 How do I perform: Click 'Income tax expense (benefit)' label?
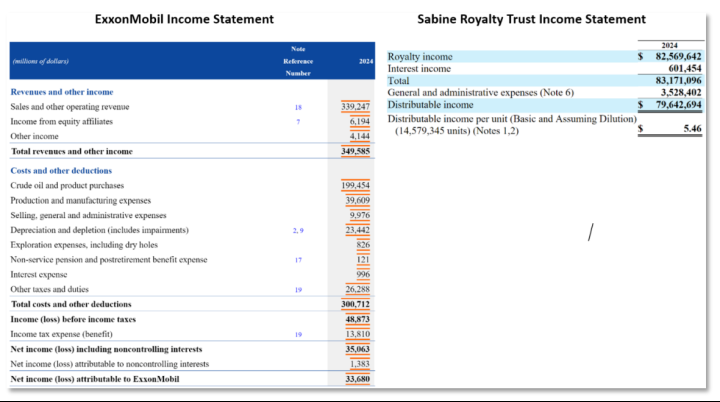point(62,334)
